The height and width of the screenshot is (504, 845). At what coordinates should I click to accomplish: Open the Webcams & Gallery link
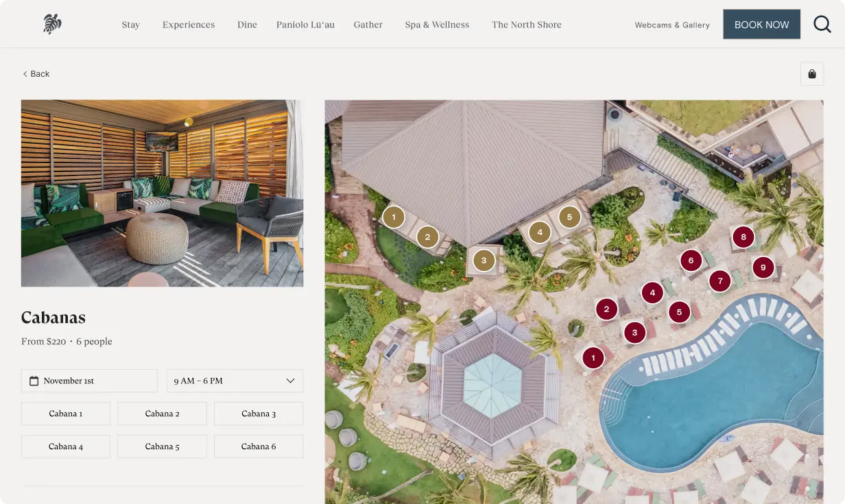click(672, 25)
